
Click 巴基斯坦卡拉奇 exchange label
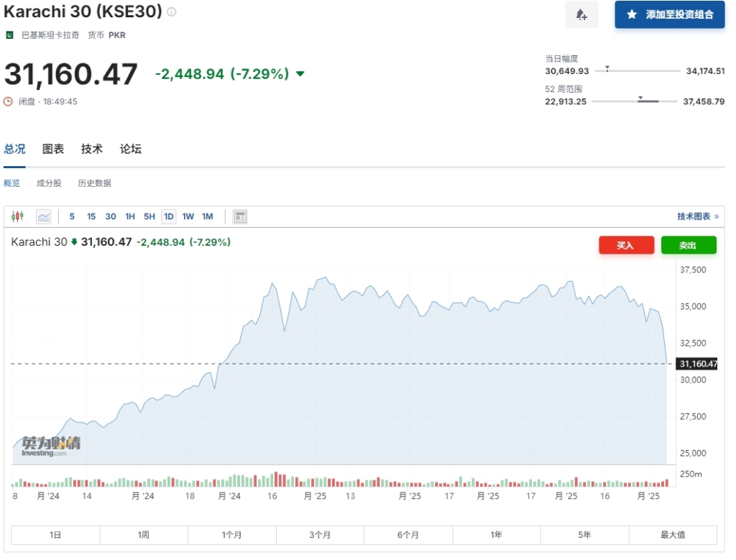click(50, 35)
